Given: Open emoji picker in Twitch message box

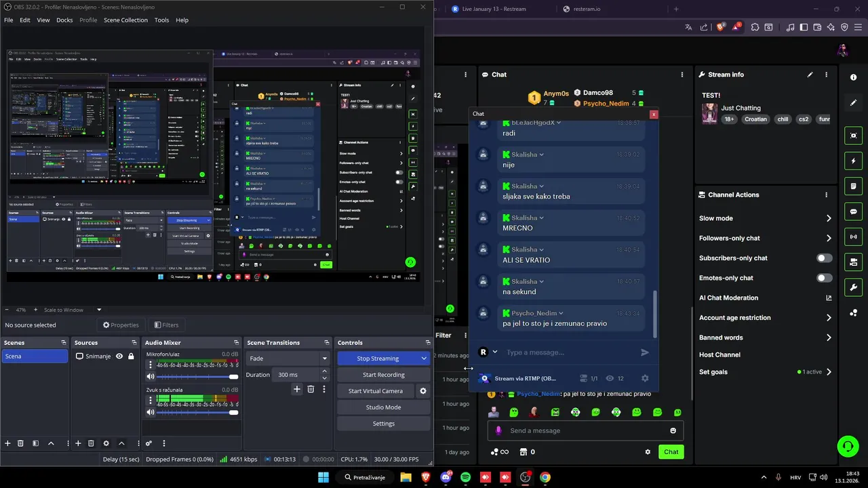Looking at the screenshot, I should 673,430.
